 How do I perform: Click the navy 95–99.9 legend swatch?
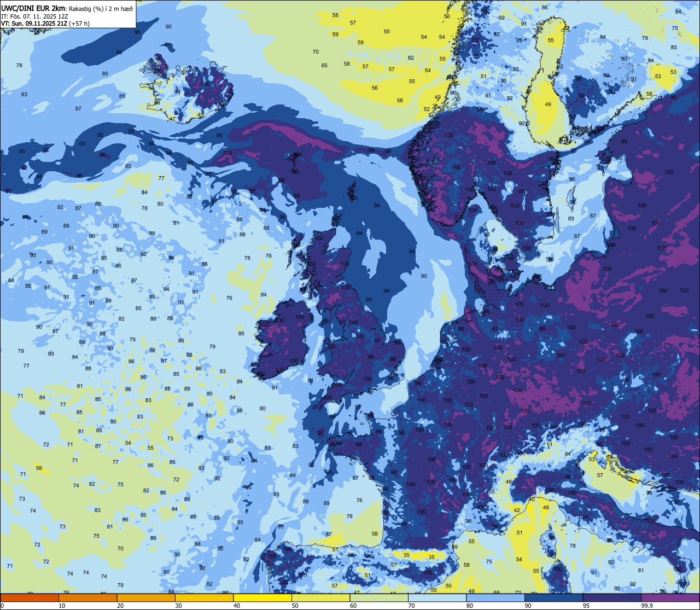pyautogui.click(x=612, y=597)
